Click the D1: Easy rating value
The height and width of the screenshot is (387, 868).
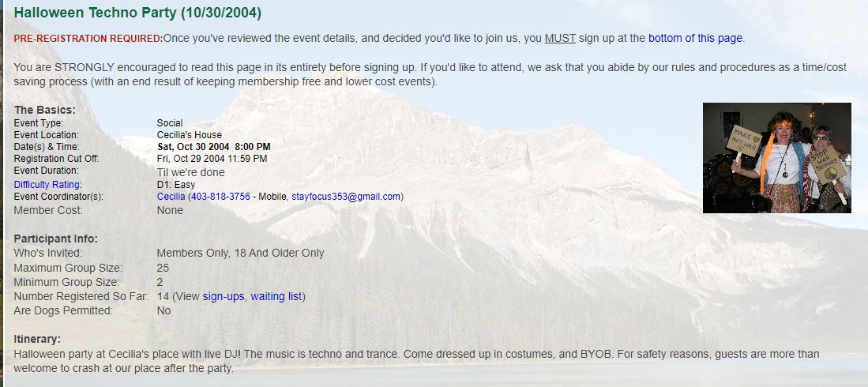(x=176, y=184)
